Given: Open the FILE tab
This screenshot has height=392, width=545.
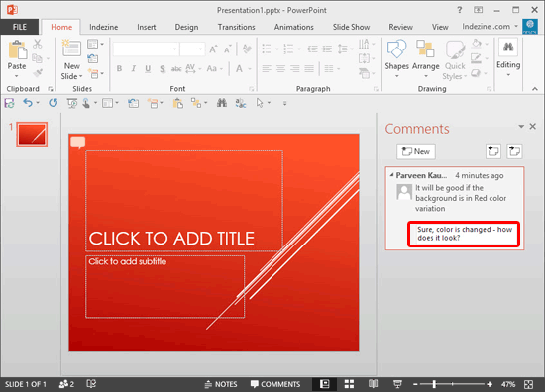Looking at the screenshot, I should [20, 27].
